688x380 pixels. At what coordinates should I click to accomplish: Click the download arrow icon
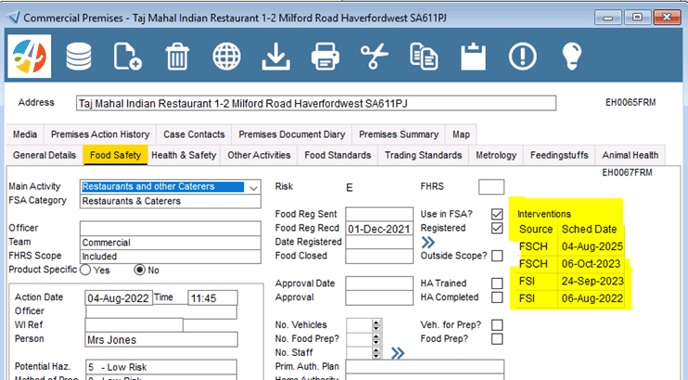click(276, 57)
